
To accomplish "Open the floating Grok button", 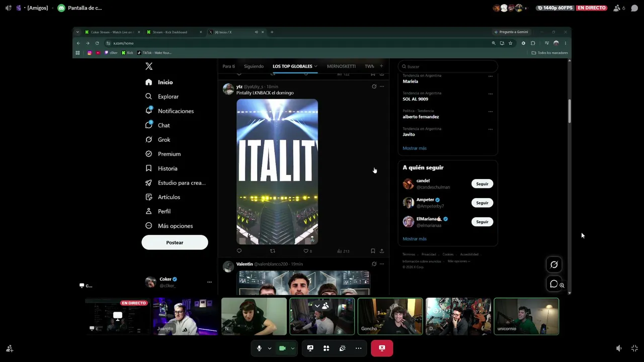I will pos(554,264).
